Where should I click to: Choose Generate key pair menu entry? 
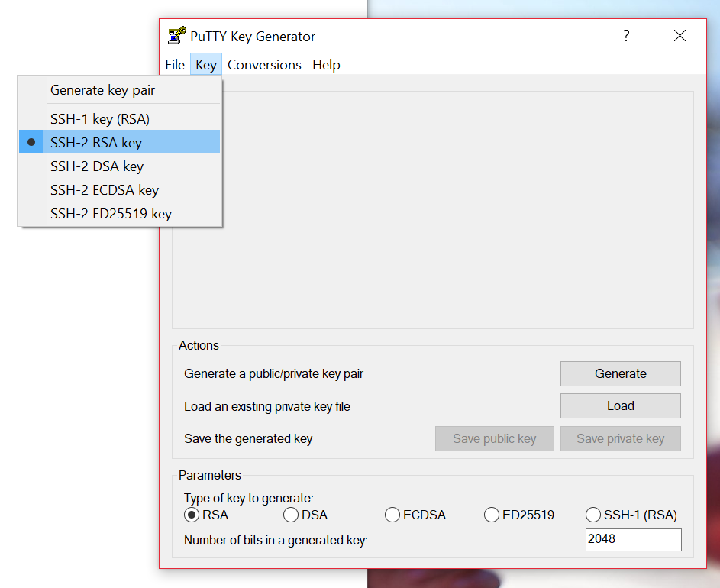pyautogui.click(x=119, y=90)
